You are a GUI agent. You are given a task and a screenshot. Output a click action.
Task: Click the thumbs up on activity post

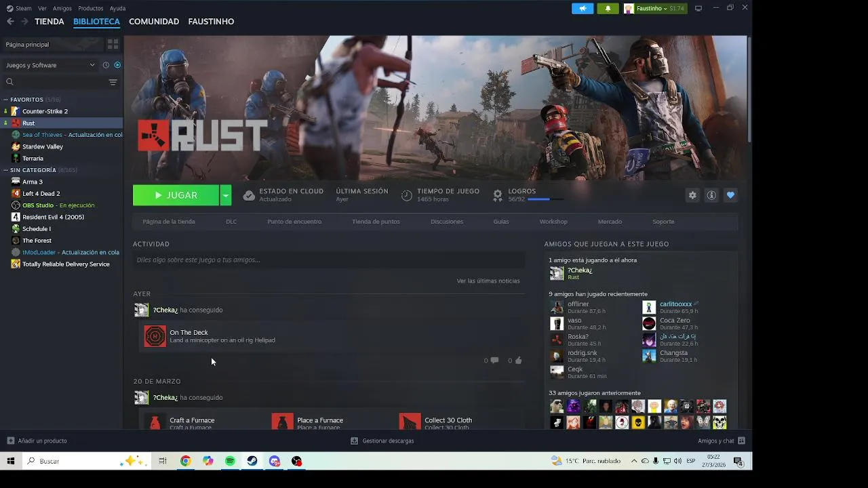point(519,361)
